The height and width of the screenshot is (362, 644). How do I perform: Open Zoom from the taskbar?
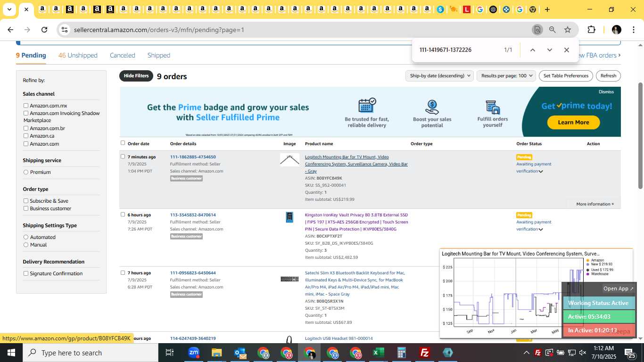click(193, 353)
